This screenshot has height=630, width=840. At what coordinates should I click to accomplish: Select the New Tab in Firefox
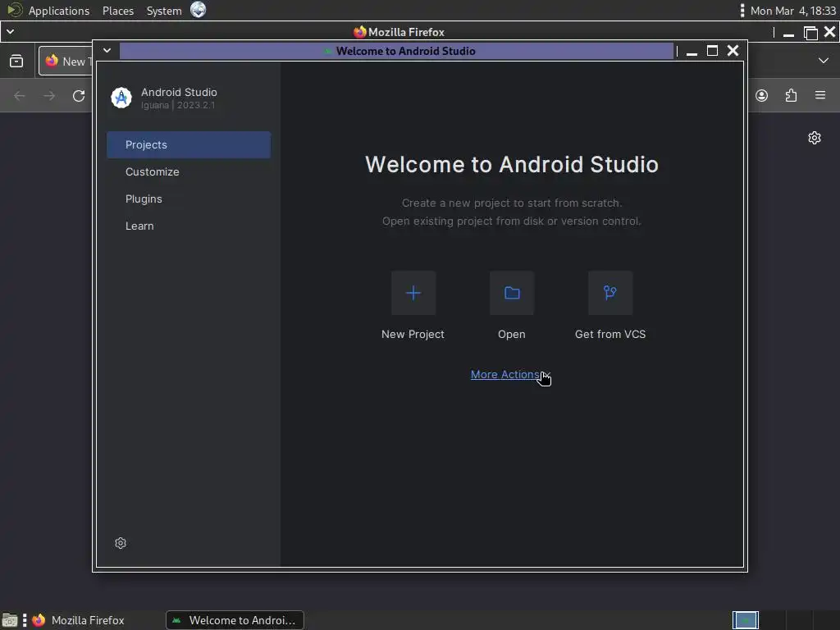[x=66, y=61]
